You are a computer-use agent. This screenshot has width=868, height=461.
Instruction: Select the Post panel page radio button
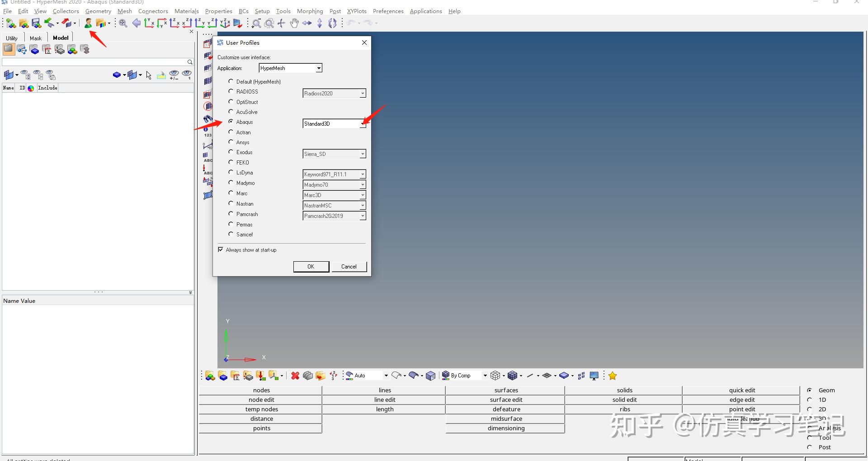coord(810,447)
